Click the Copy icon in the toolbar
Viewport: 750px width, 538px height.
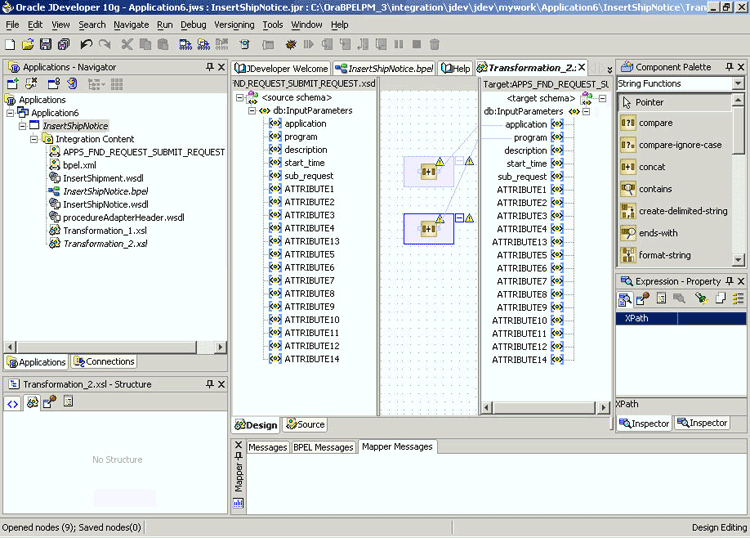coord(145,44)
